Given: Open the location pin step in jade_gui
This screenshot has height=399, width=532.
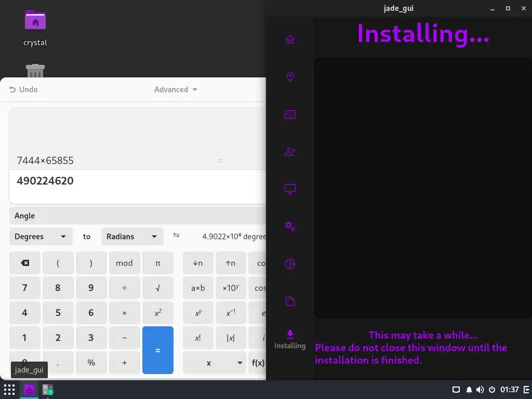Looking at the screenshot, I should [290, 77].
